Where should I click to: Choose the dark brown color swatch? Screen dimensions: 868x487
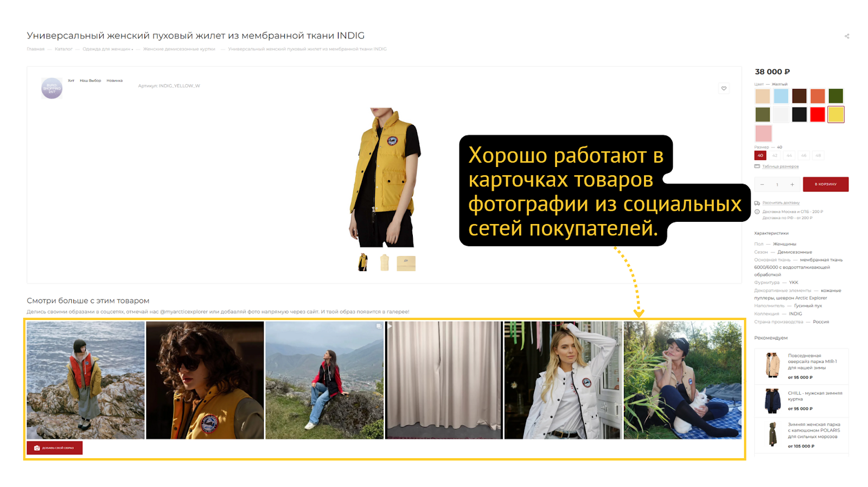pyautogui.click(x=799, y=96)
